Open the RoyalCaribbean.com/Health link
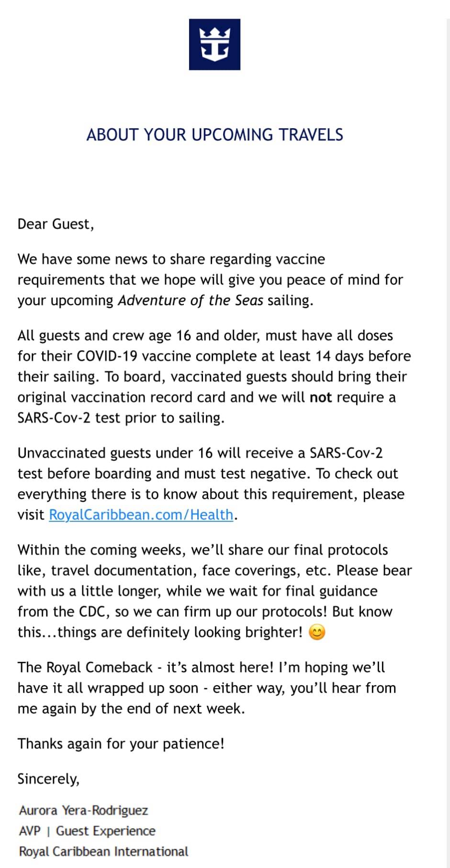This screenshot has height=868, width=450. click(x=141, y=515)
